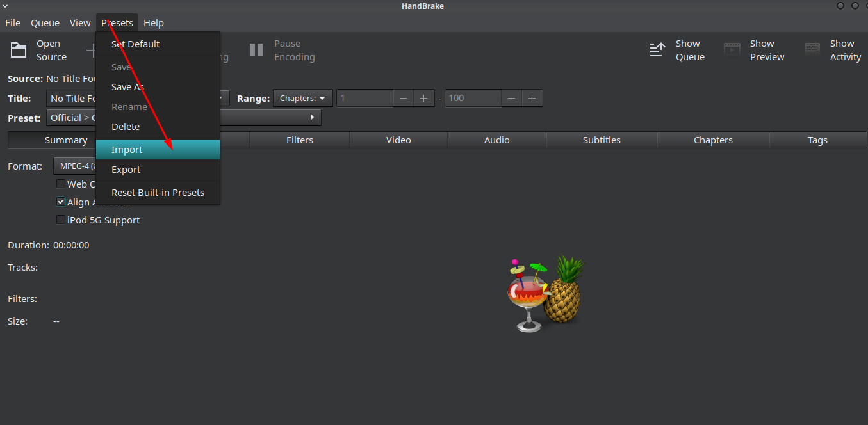868x425 pixels.
Task: Open the File menu
Action: pyautogui.click(x=13, y=23)
